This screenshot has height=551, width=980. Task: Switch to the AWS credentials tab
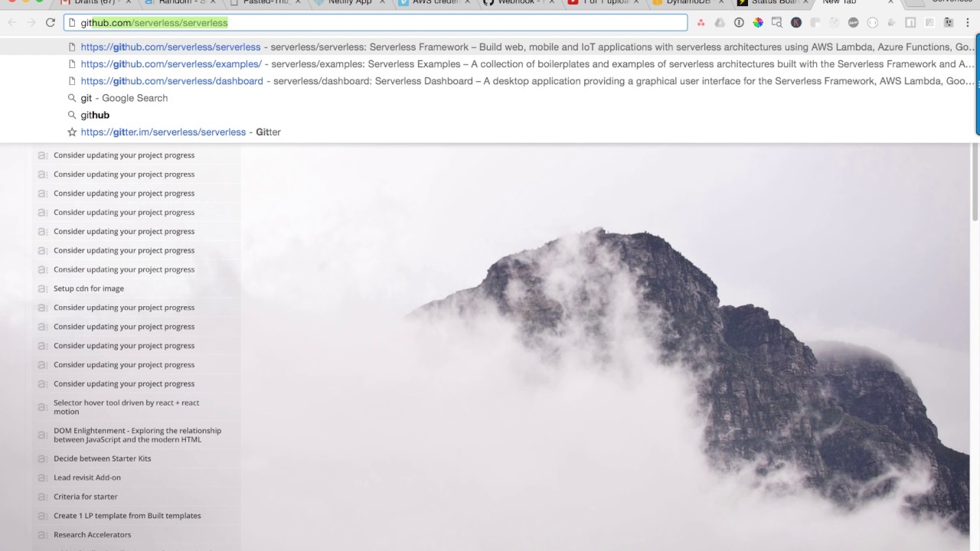pos(433,3)
